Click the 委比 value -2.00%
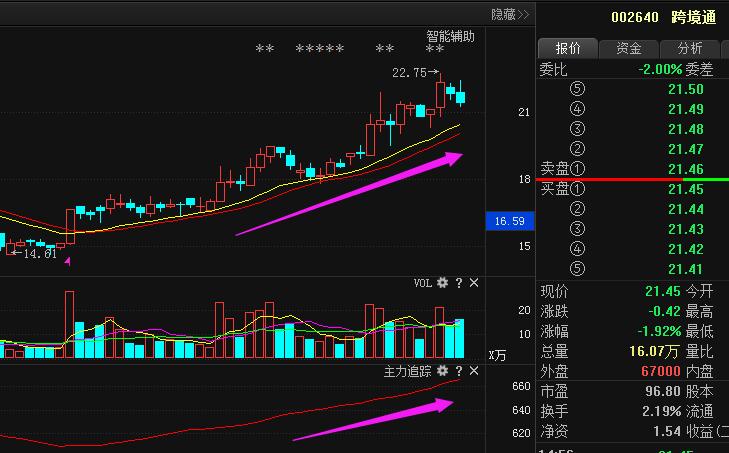This screenshot has height=453, width=729. [660, 70]
